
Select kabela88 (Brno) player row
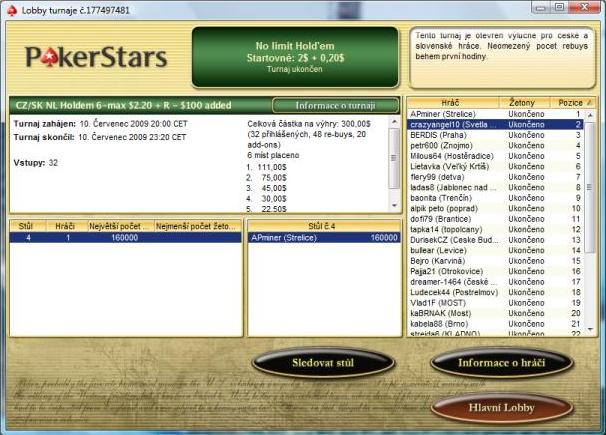[495, 324]
